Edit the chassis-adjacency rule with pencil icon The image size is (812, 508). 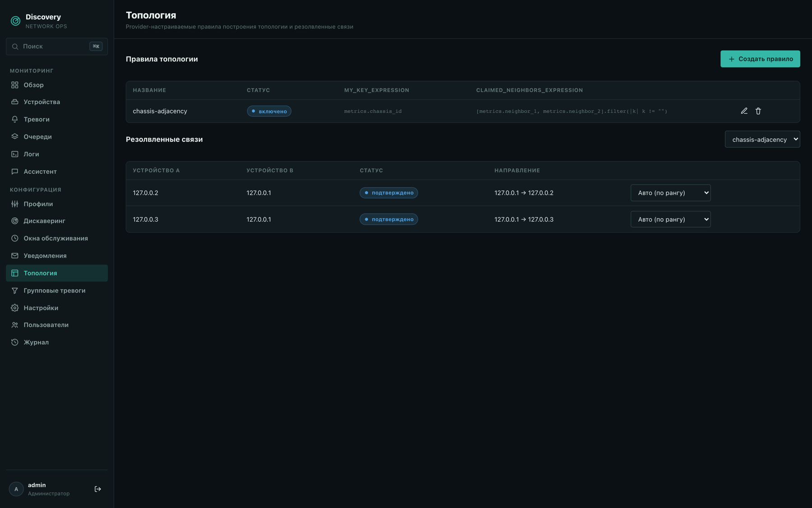[744, 111]
